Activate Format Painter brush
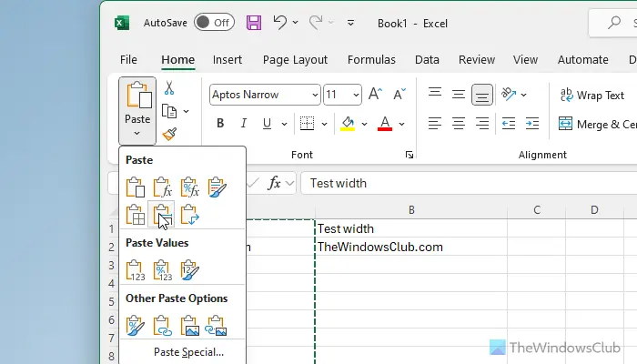This screenshot has width=637, height=364. [169, 134]
